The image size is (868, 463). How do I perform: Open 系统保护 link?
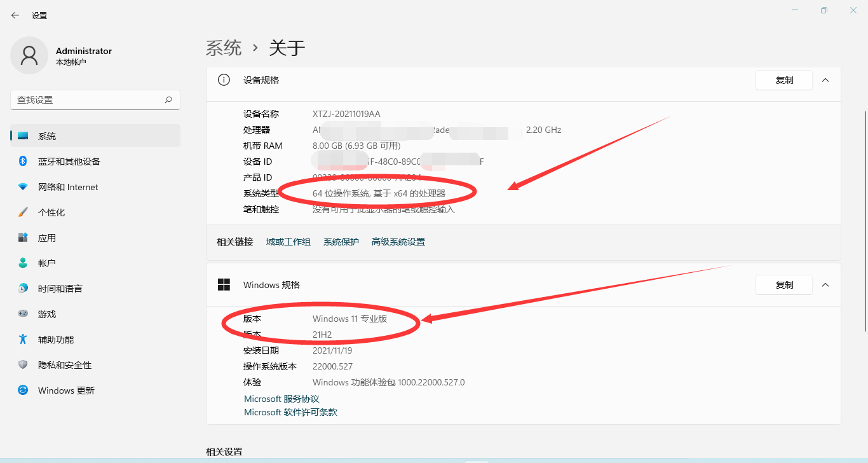click(341, 242)
